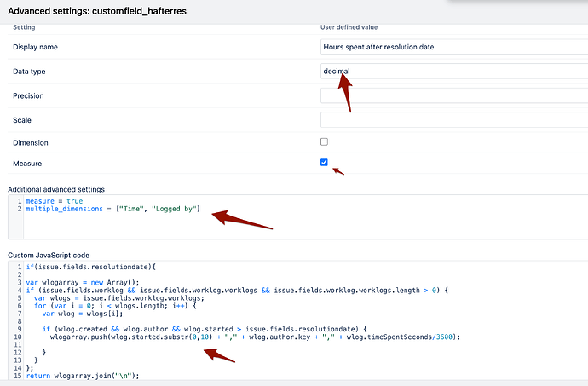This screenshot has height=386, width=588.
Task: Click the 'for (var i = 0' loop line
Action: (115, 306)
